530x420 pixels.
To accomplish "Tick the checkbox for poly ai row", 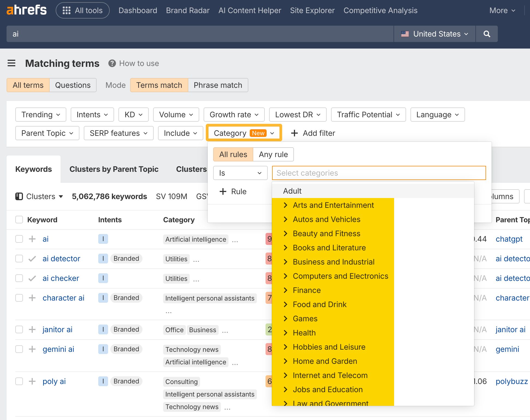I will pyautogui.click(x=19, y=381).
